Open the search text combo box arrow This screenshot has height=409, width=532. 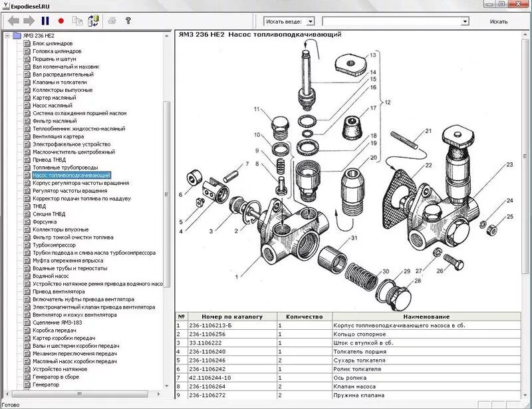click(465, 21)
